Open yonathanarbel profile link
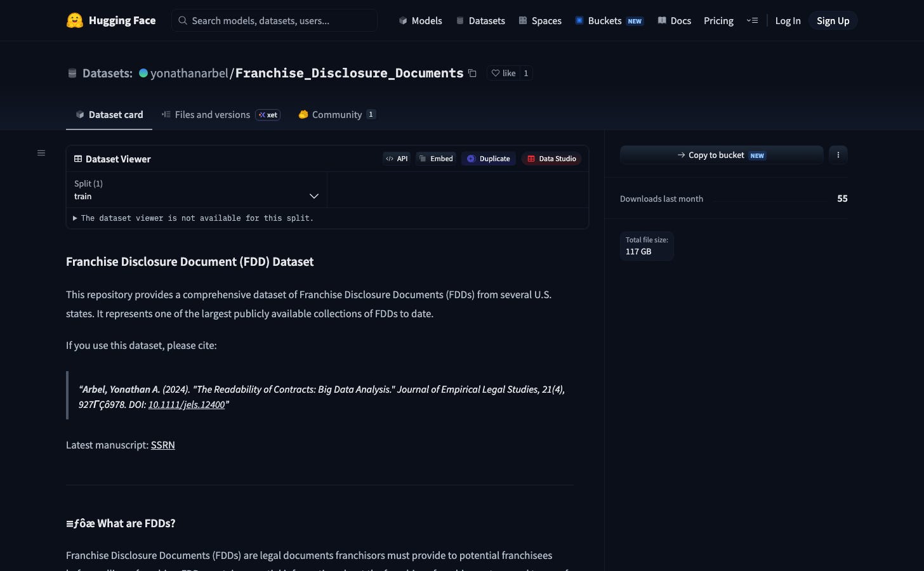This screenshot has width=924, height=571. click(189, 73)
